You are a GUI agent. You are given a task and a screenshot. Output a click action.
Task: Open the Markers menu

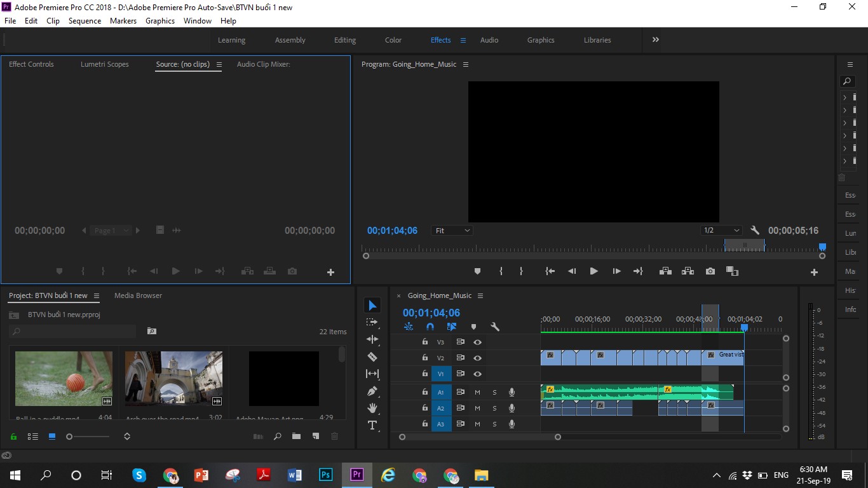(x=123, y=21)
